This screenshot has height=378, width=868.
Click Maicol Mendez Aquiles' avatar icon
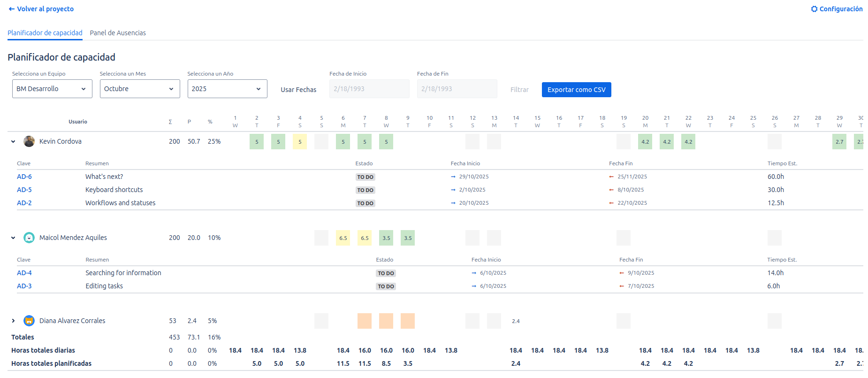click(x=29, y=238)
